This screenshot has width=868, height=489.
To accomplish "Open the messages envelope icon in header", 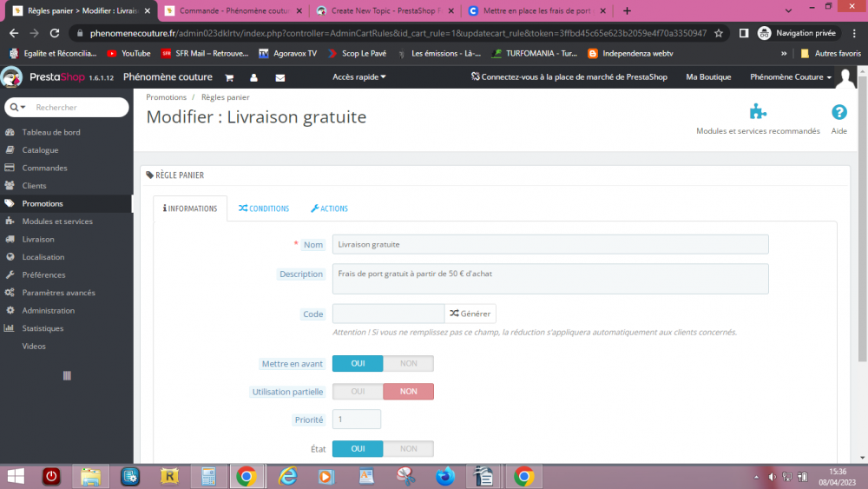I will (280, 77).
